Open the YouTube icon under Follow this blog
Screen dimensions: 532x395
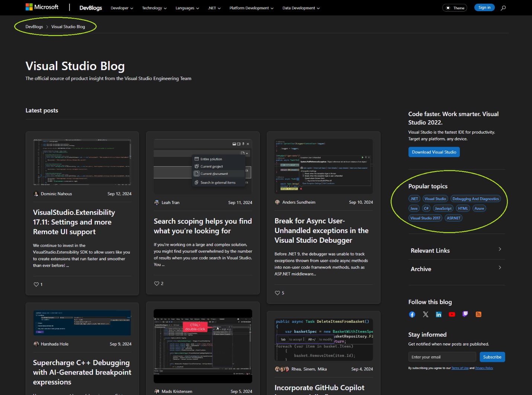point(452,314)
